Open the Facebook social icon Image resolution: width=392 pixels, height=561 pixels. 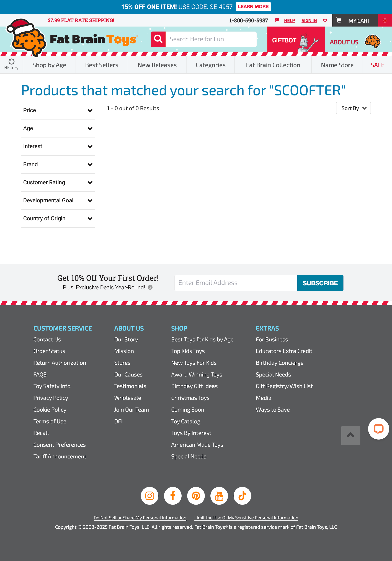pos(172,495)
